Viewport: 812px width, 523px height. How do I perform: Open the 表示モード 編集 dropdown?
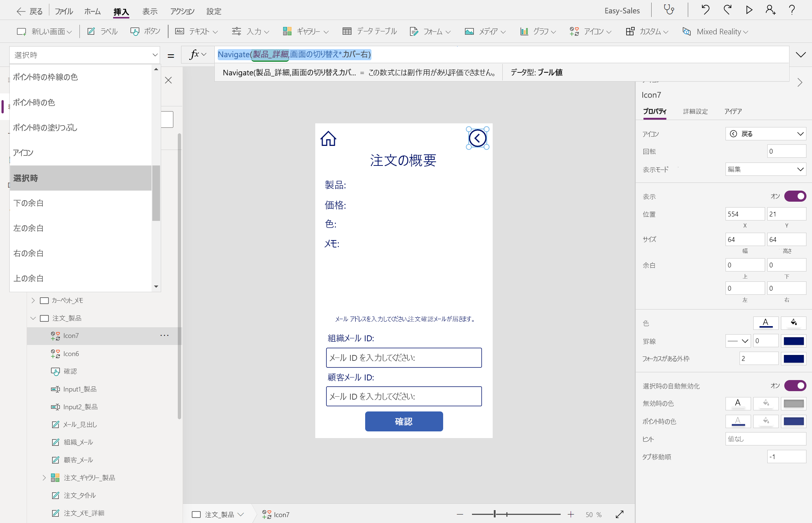pyautogui.click(x=765, y=169)
